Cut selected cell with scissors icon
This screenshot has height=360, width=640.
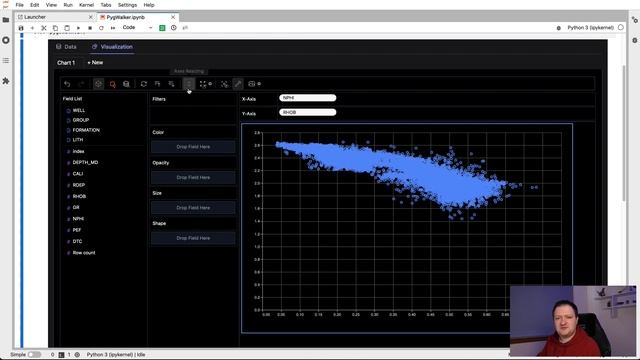click(x=44, y=28)
